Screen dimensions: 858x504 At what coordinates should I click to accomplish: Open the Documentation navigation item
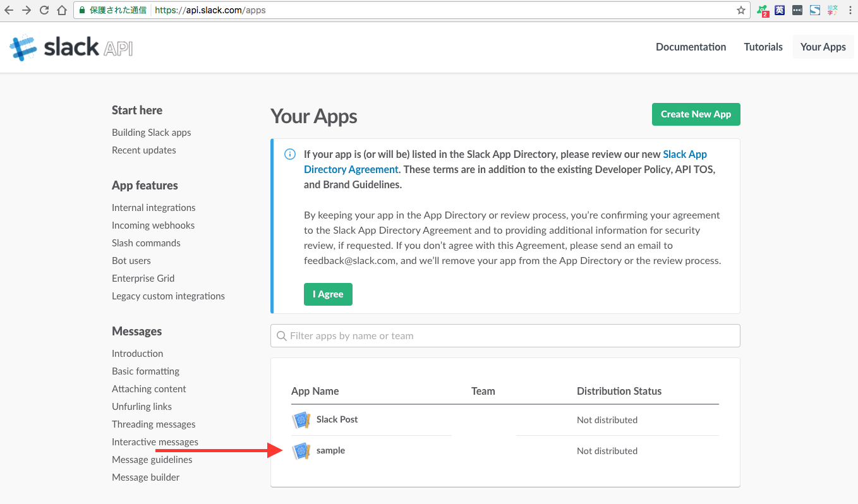click(691, 47)
